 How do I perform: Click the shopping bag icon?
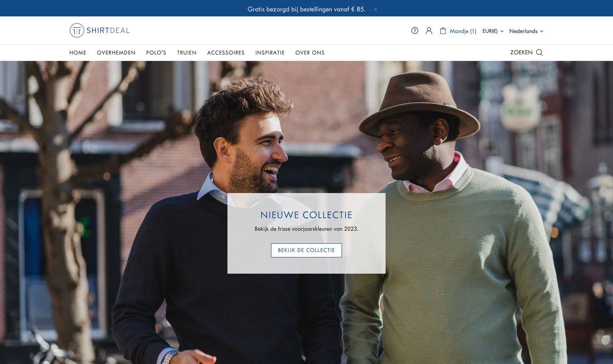(443, 31)
